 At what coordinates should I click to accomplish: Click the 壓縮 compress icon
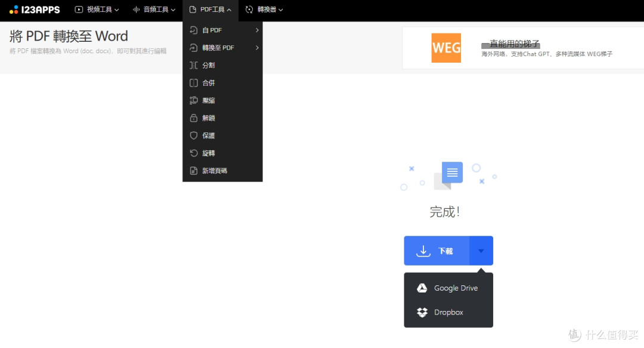(193, 100)
